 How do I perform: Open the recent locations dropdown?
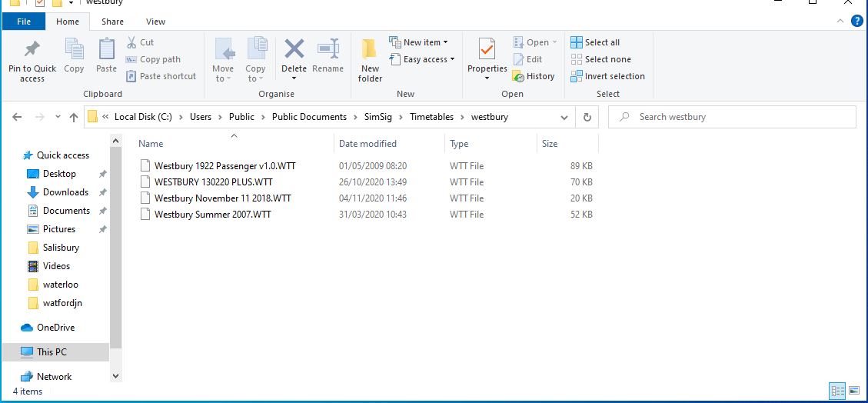58,118
